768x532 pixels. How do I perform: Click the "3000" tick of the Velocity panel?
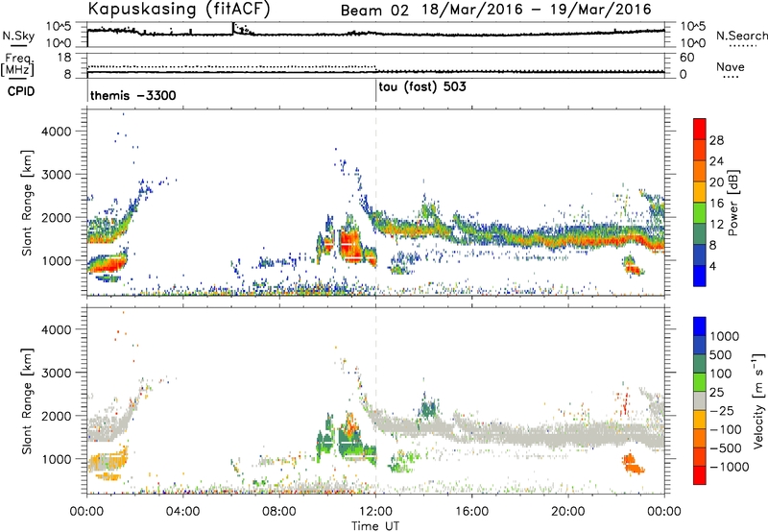click(x=56, y=373)
